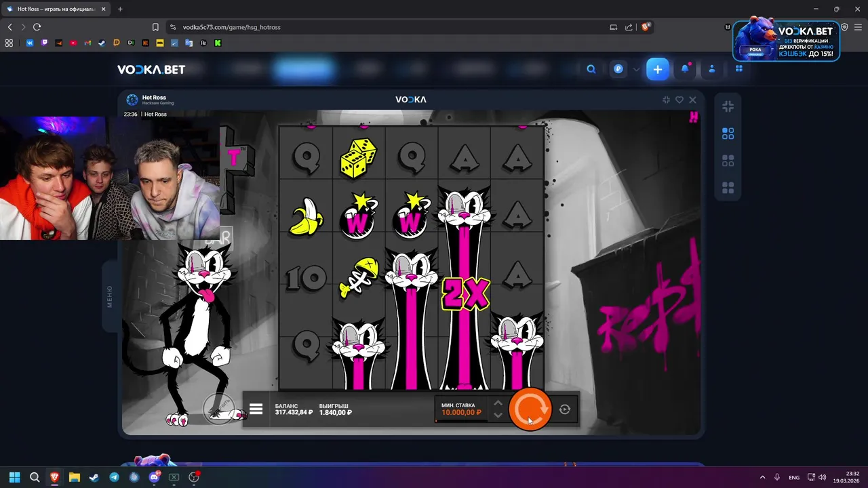The image size is (868, 488).
Task: Open the site search magnifier
Action: click(x=591, y=69)
